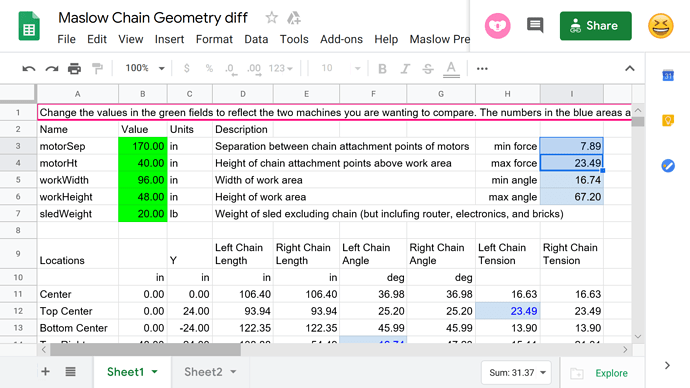Open the text color picker

[451, 70]
